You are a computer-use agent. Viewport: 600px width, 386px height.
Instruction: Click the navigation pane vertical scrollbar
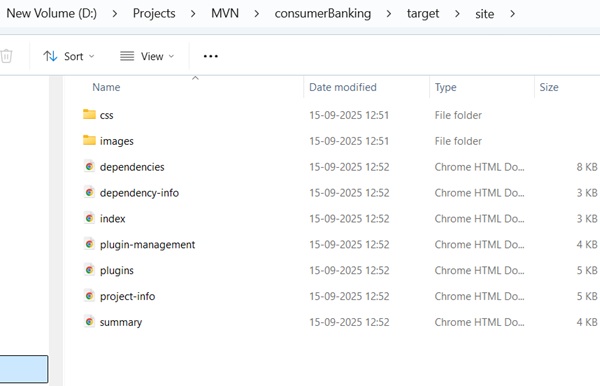click(56, 231)
